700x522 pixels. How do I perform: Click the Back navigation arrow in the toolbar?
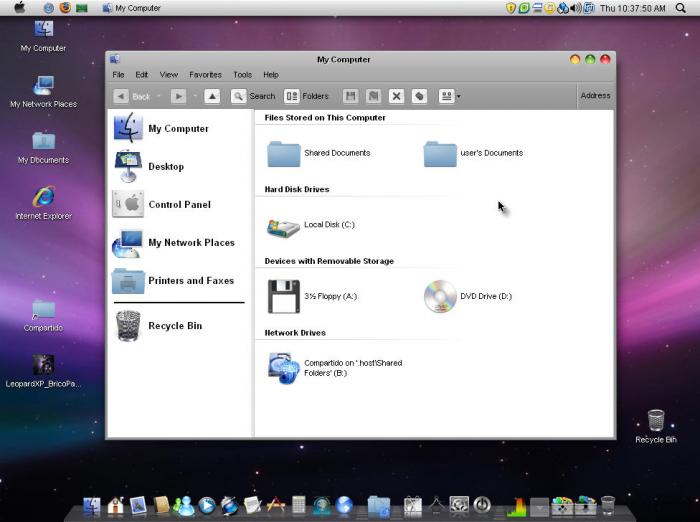pyautogui.click(x=121, y=96)
